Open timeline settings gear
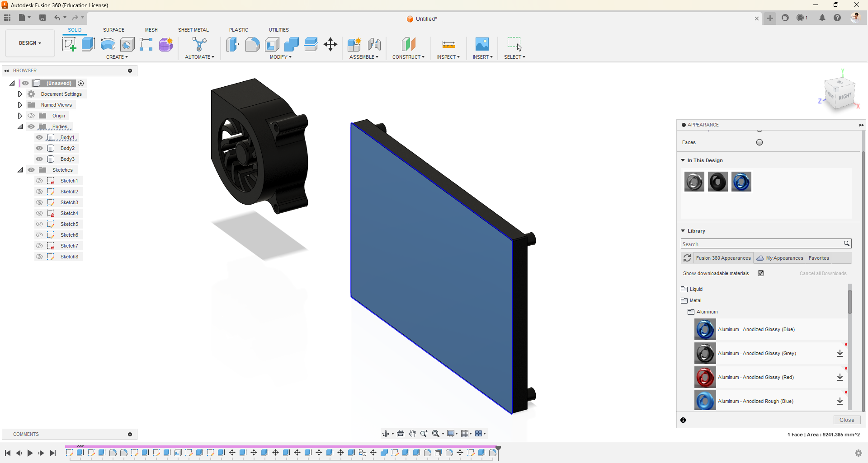868x463 pixels. (x=859, y=453)
